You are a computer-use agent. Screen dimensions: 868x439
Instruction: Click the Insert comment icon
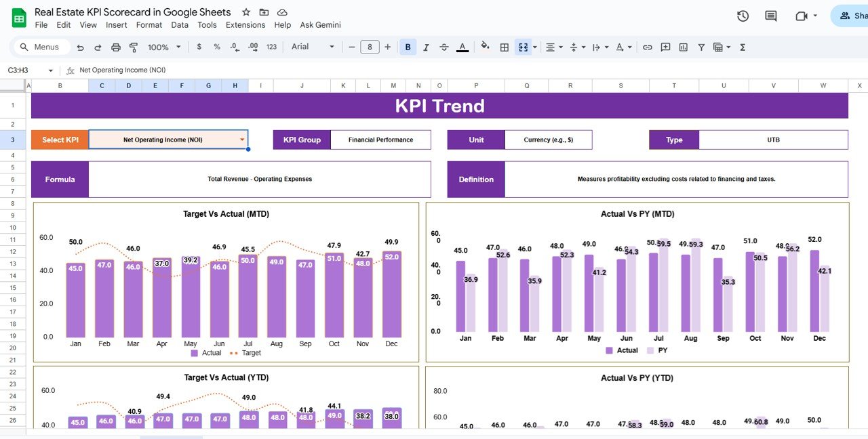click(665, 47)
